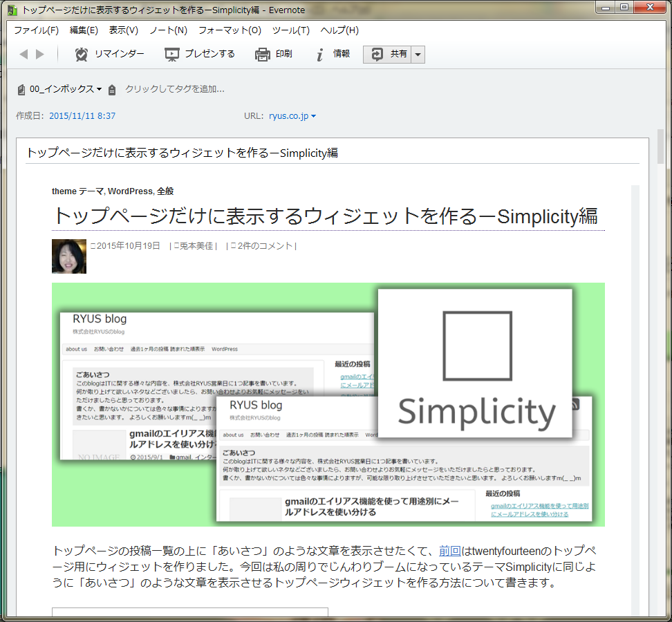Open note info via the 情報 icon
This screenshot has width=672, height=622.
point(319,55)
